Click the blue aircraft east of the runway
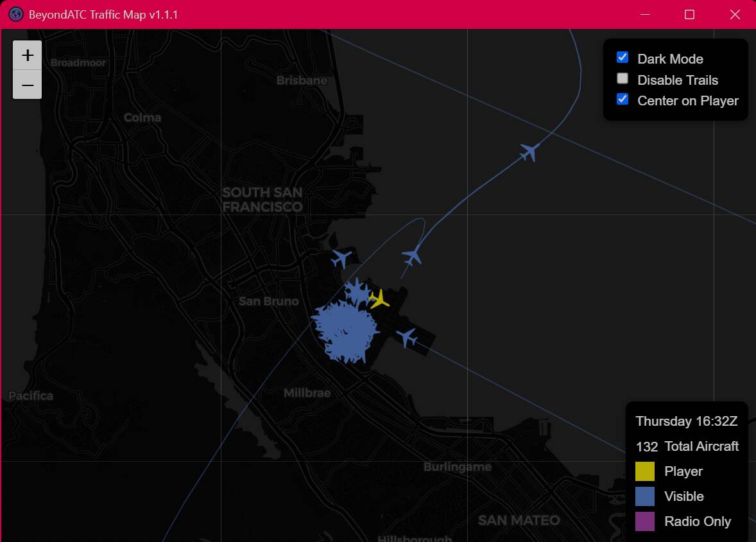Viewport: 756px width, 542px height. click(412, 257)
